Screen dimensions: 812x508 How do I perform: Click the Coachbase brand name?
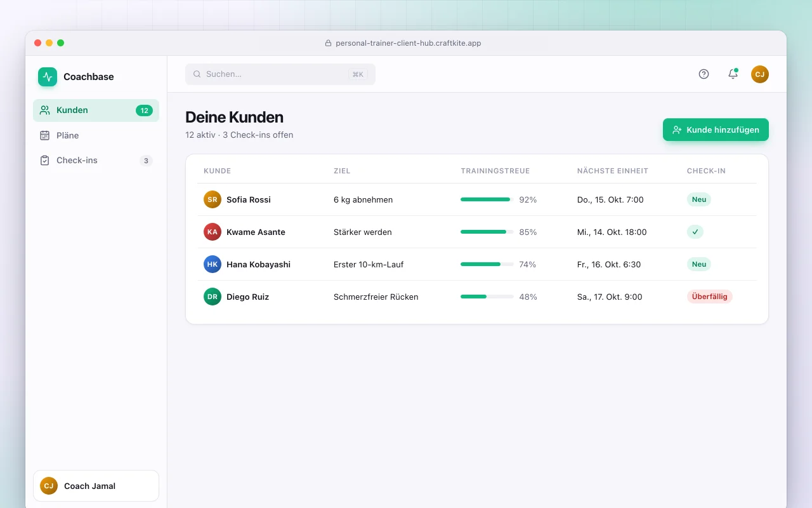pos(89,77)
